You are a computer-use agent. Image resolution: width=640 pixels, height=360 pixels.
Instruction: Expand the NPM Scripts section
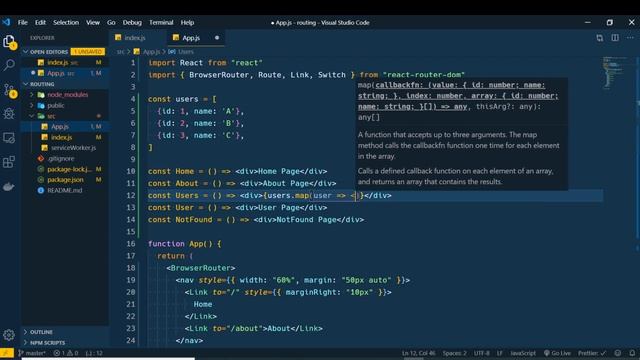[x=47, y=342]
